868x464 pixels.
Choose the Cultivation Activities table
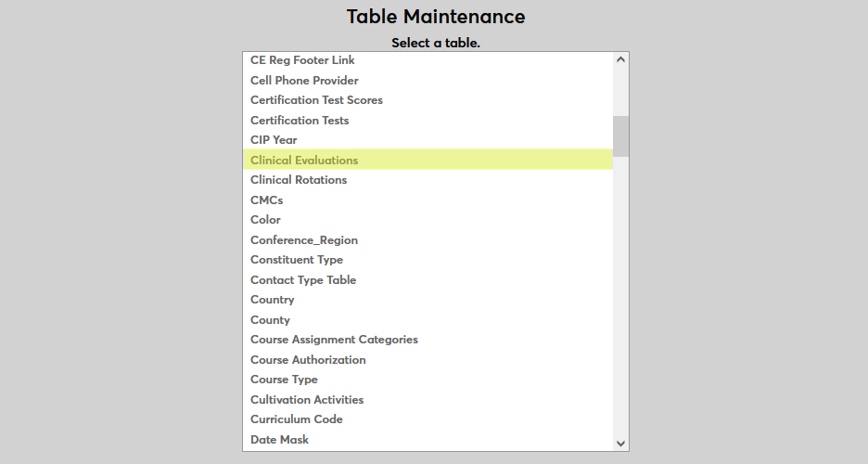coord(307,400)
